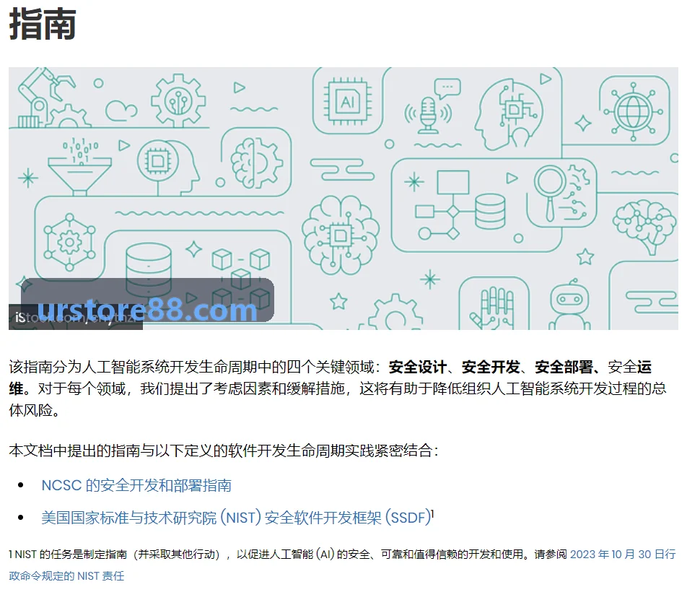Click the 指南 page heading
700x600 pixels.
pos(43,25)
